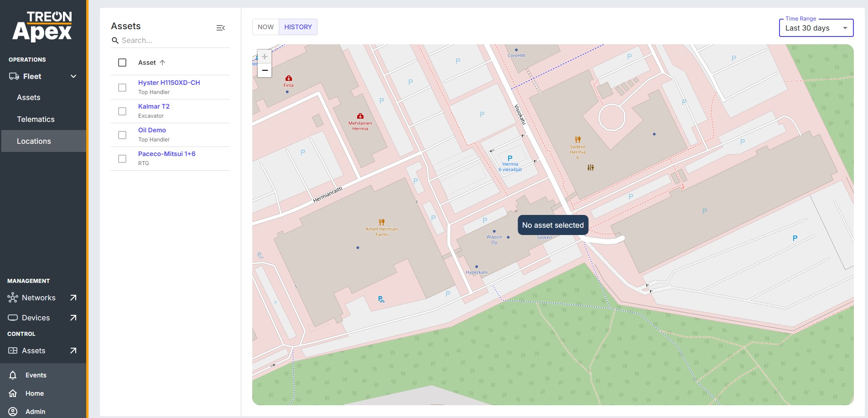Click Networks external link arrow

pos(73,298)
